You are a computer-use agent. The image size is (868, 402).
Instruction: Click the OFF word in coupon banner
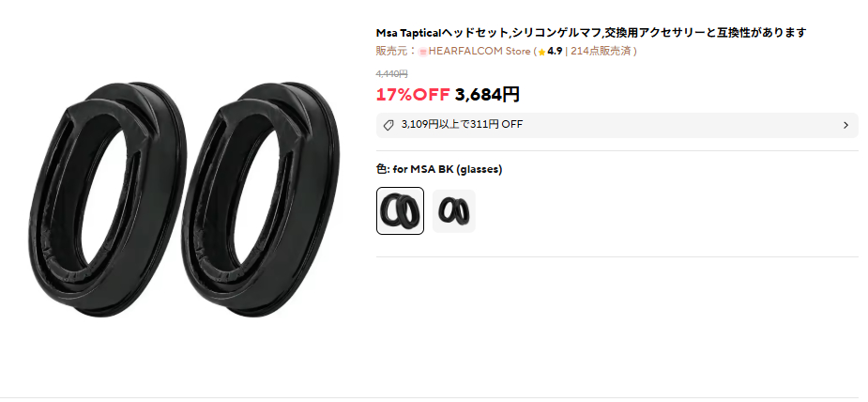point(512,125)
